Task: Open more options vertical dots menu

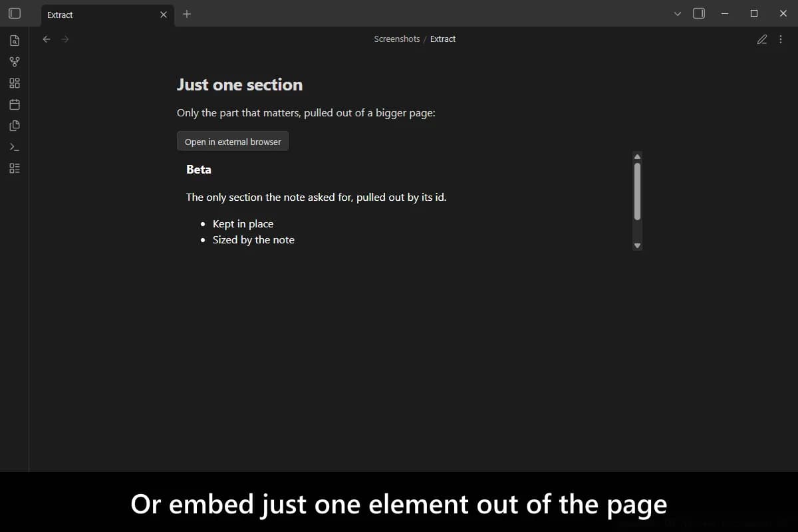Action: (781, 39)
